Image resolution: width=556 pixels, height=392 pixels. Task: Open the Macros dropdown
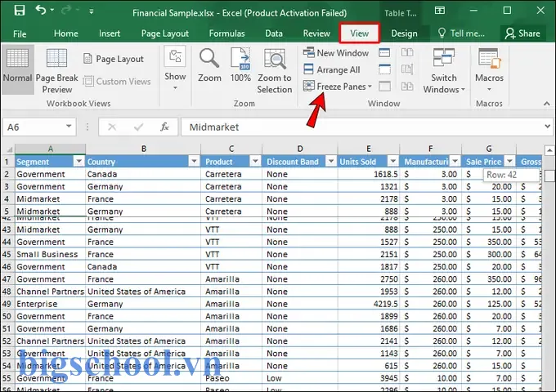tap(489, 69)
